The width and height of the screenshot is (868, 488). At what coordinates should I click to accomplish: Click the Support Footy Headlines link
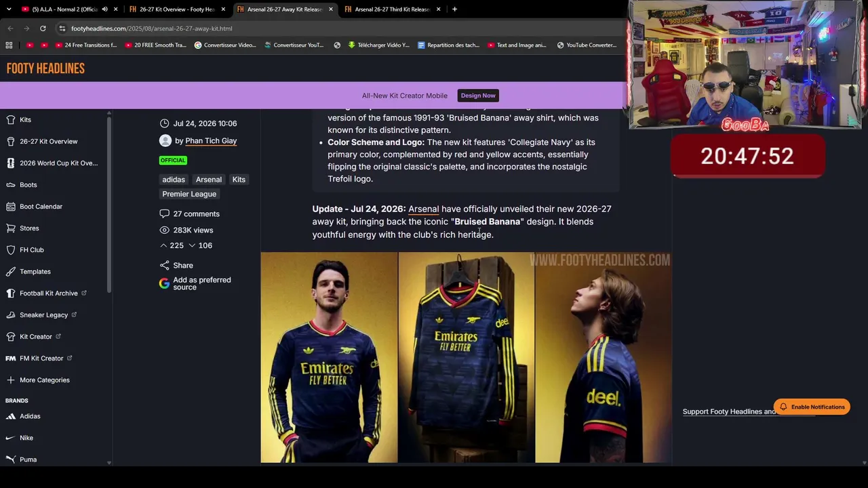729,411
